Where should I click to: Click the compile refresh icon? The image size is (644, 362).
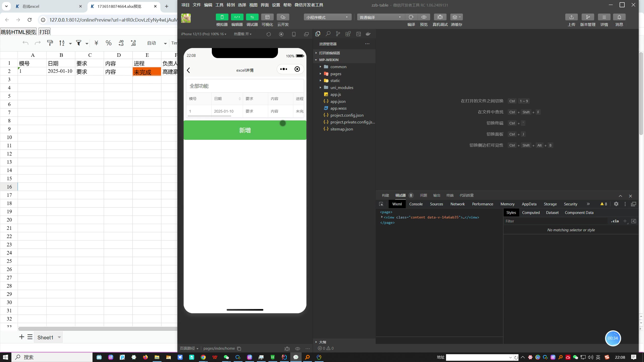[x=411, y=17]
